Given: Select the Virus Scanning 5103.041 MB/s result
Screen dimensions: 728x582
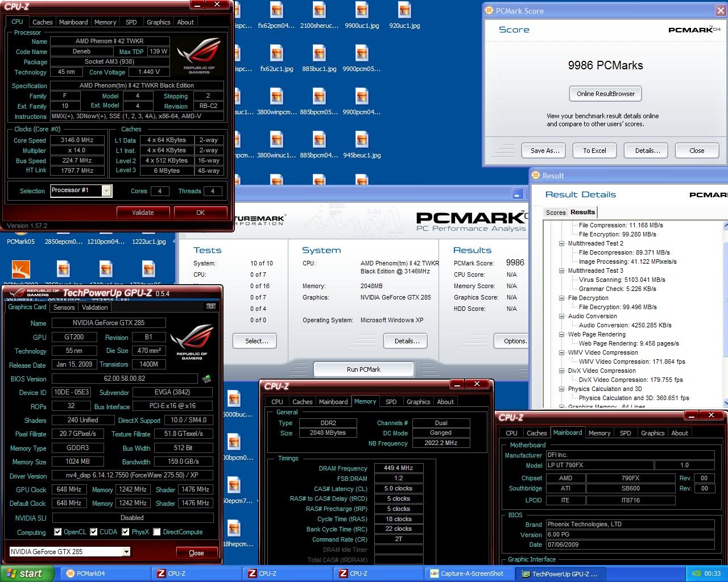Looking at the screenshot, I should (x=622, y=280).
